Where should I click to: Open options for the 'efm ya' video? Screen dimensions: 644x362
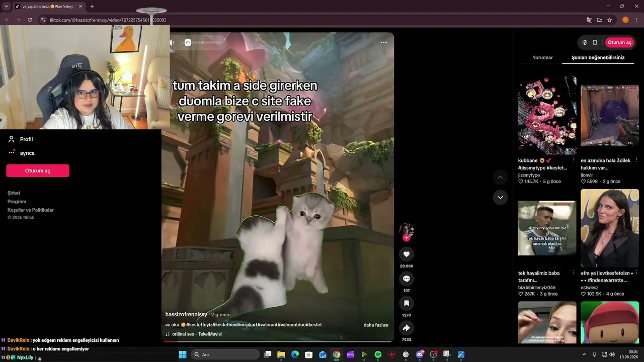[636, 273]
